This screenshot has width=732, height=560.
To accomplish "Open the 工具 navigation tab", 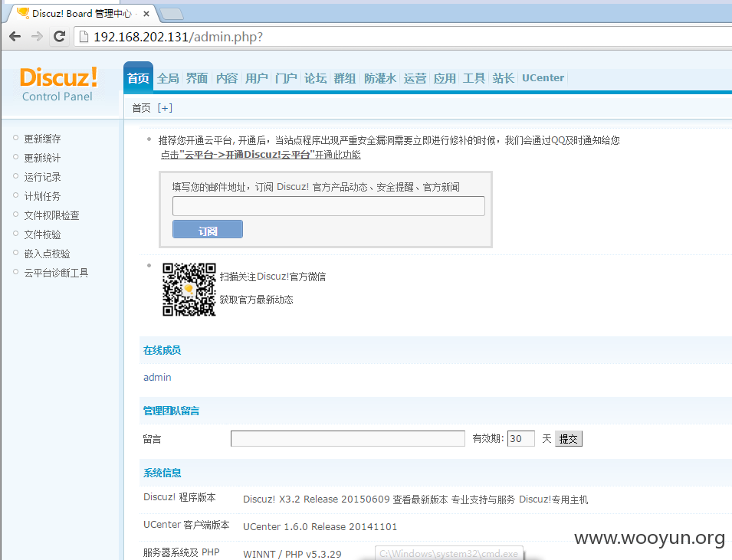I will coord(474,78).
